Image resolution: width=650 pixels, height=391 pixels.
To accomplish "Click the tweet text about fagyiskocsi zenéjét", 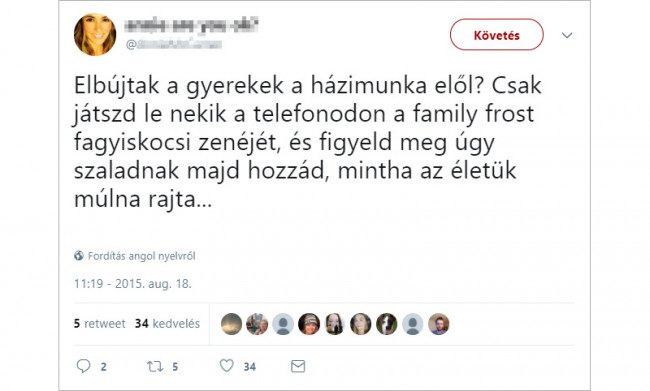I will click(x=308, y=142).
